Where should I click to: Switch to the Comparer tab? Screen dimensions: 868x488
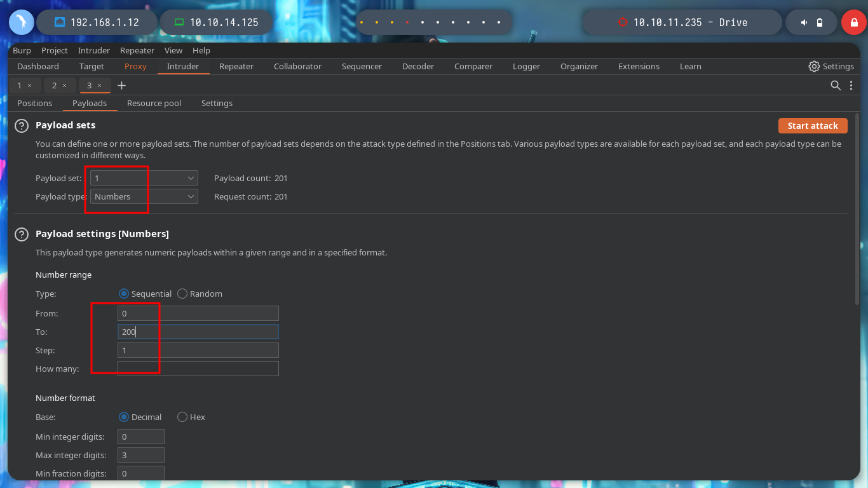click(x=473, y=66)
